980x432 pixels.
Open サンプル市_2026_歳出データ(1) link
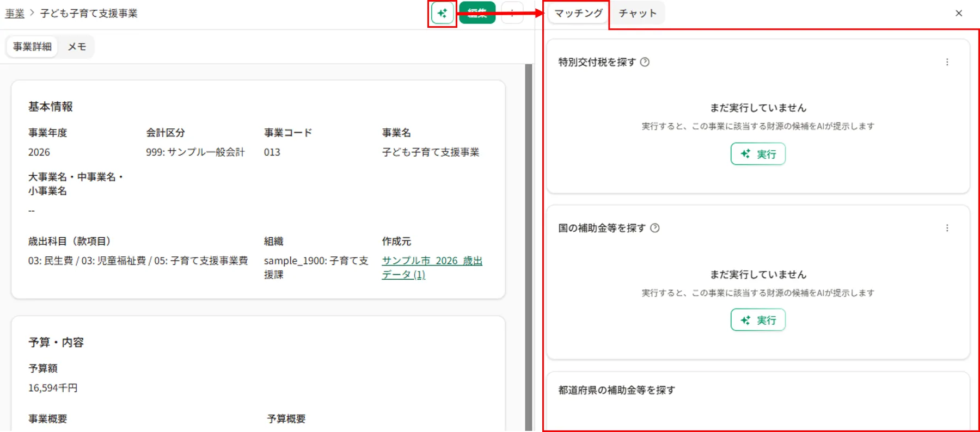pyautogui.click(x=432, y=268)
